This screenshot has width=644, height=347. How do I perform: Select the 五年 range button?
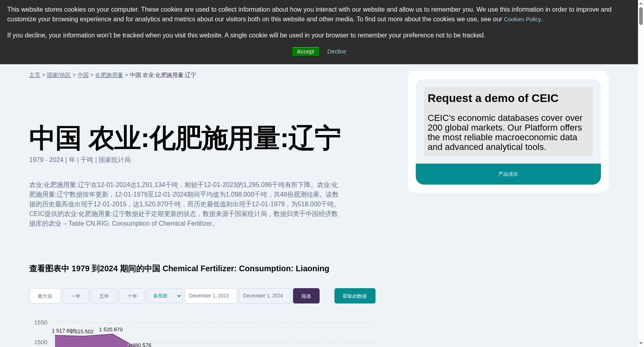pyautogui.click(x=104, y=296)
